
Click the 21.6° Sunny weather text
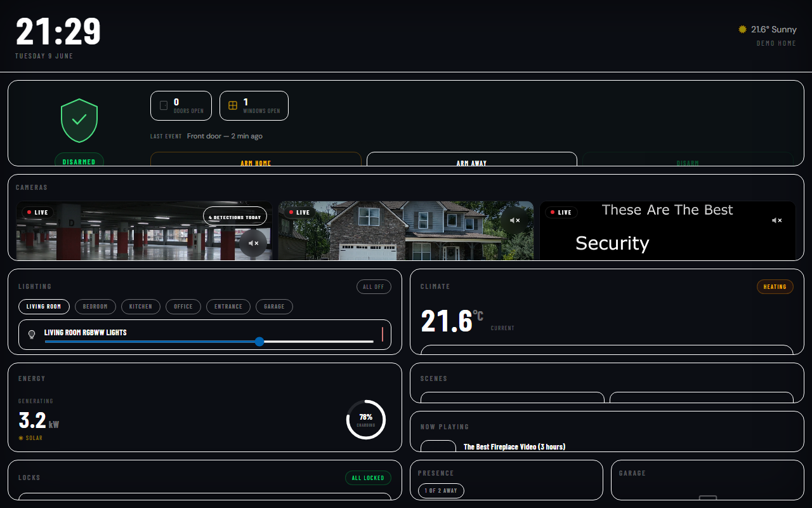[x=774, y=30]
